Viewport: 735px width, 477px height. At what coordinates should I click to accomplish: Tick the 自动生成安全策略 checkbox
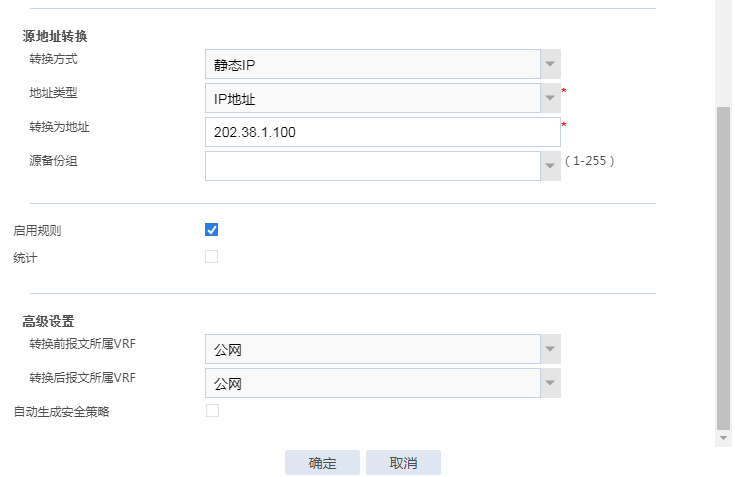212,410
